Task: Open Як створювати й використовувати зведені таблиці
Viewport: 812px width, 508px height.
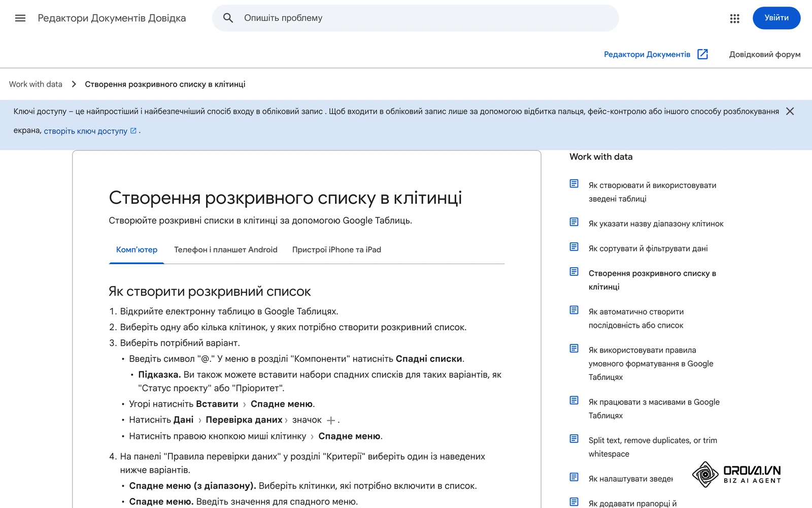Action: click(652, 192)
